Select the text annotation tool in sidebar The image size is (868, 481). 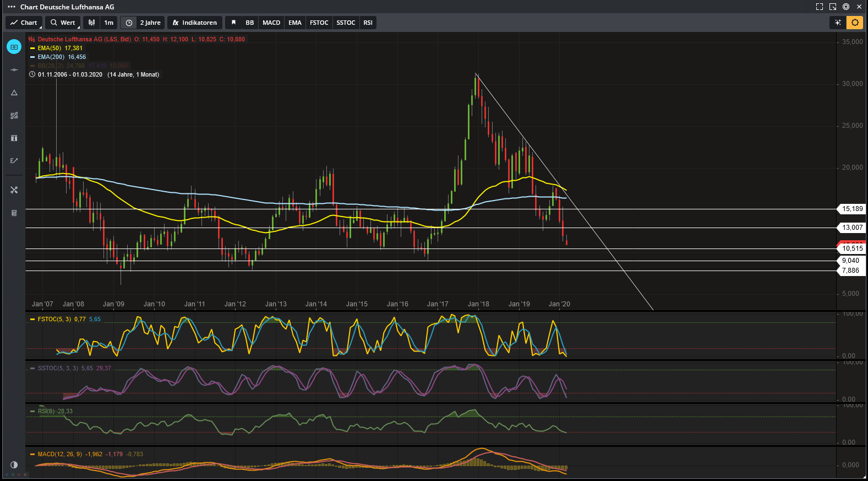[x=14, y=138]
